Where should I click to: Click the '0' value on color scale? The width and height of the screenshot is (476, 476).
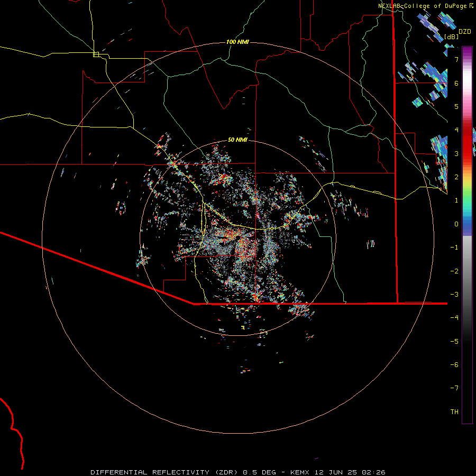(x=456, y=224)
